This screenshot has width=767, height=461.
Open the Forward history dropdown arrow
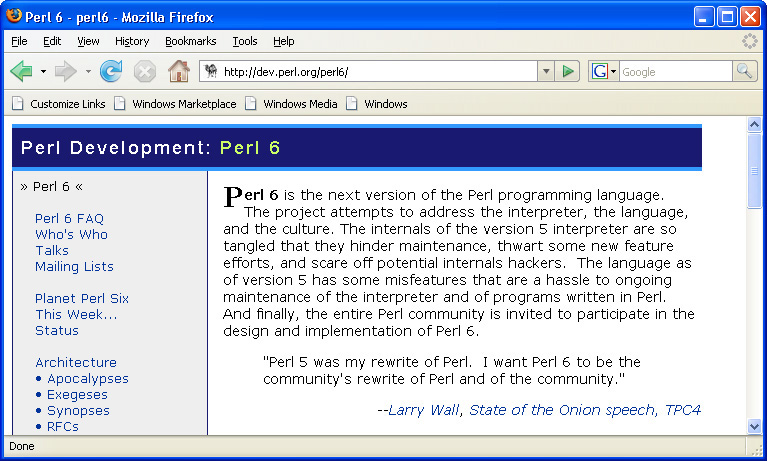coord(88,71)
